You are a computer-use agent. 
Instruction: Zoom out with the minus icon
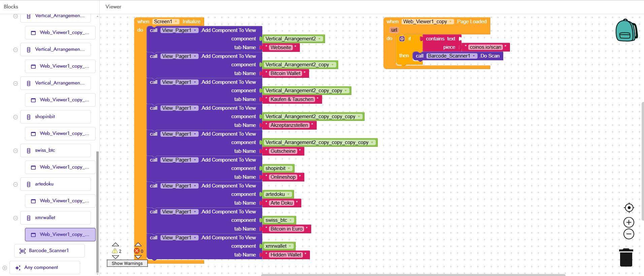point(629,234)
